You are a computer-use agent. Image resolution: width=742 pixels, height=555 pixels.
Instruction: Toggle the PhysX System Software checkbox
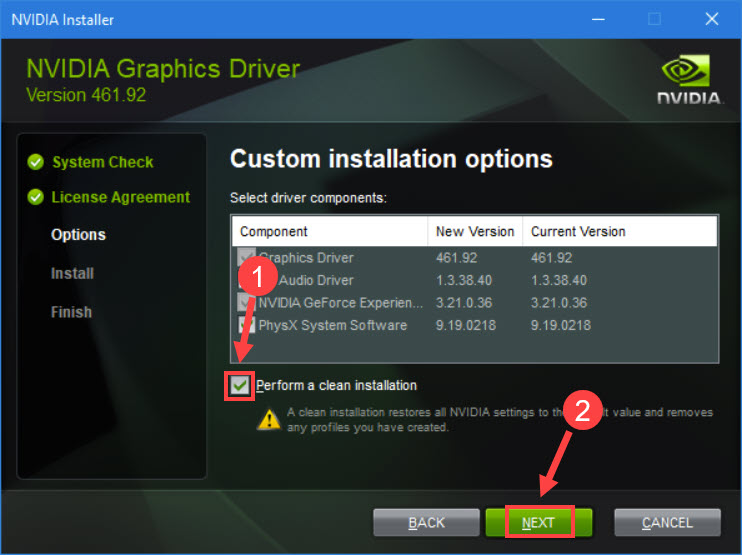[246, 326]
